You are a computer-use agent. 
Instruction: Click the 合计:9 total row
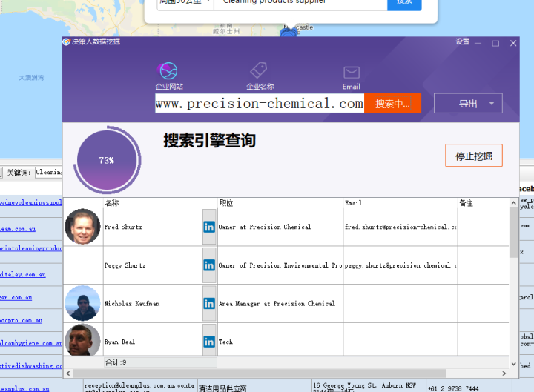(x=160, y=362)
